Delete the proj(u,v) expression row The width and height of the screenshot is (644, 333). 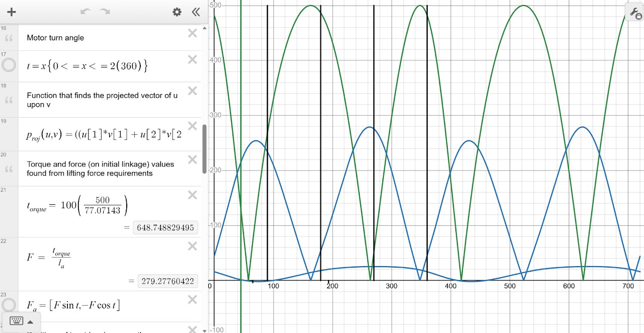pos(192,126)
